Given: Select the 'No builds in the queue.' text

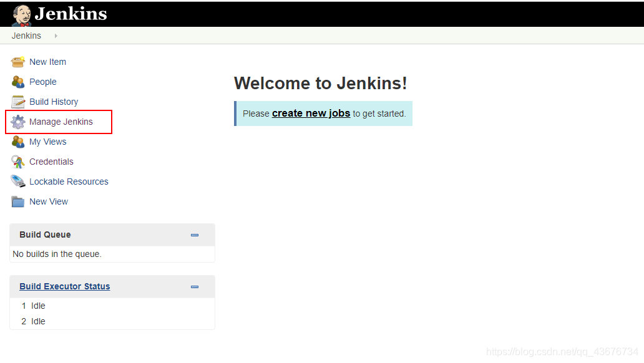Looking at the screenshot, I should click(57, 254).
